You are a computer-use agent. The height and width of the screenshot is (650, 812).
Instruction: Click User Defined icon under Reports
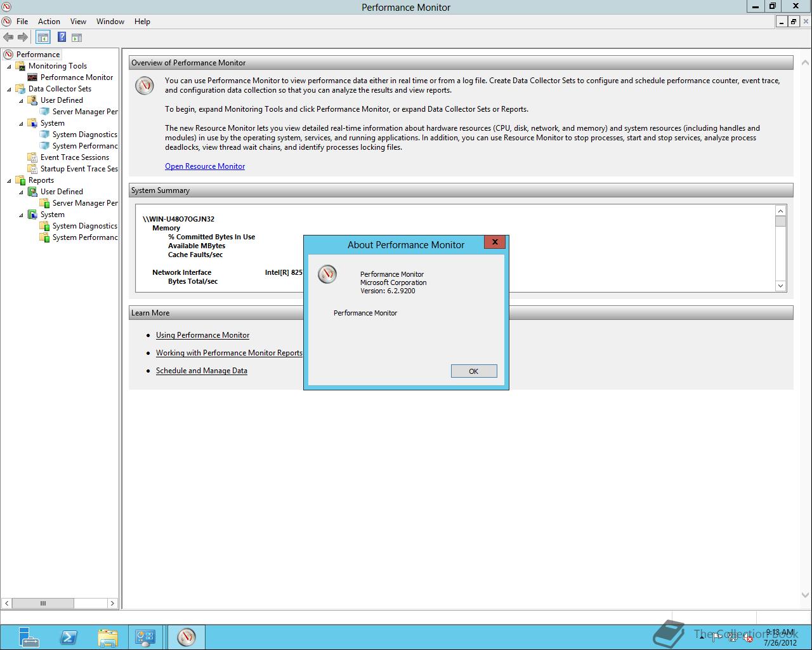[32, 192]
